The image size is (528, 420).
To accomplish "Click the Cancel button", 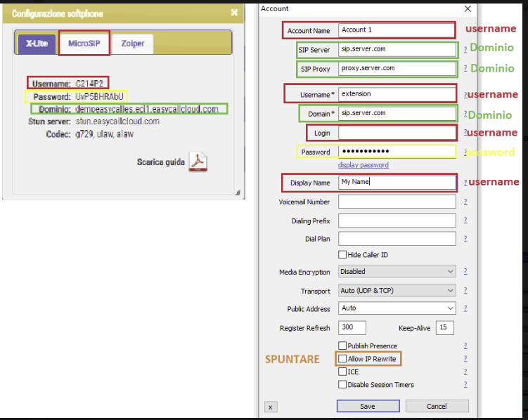I will click(437, 406).
